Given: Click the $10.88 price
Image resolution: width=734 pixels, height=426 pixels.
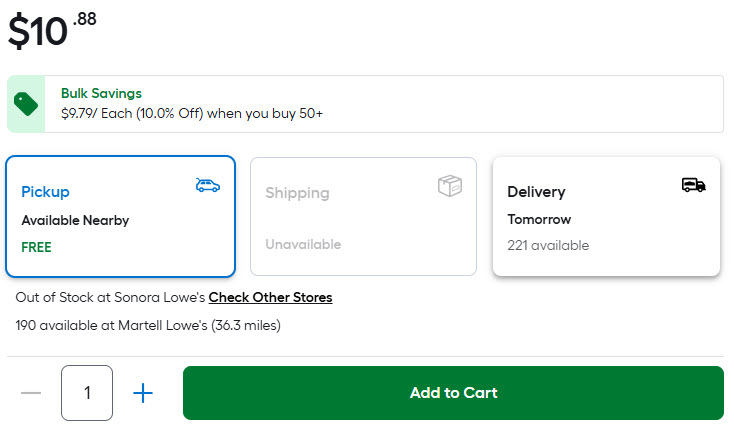Looking at the screenshot, I should coord(52,30).
